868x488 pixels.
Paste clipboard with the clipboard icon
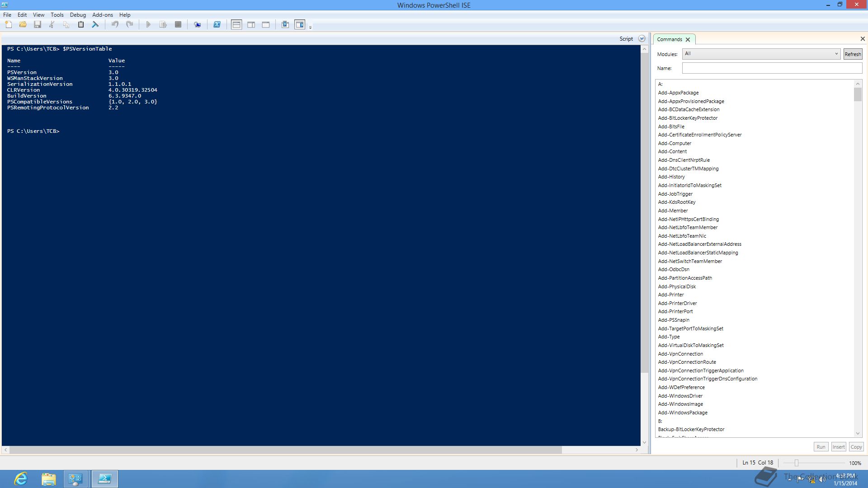tap(81, 25)
